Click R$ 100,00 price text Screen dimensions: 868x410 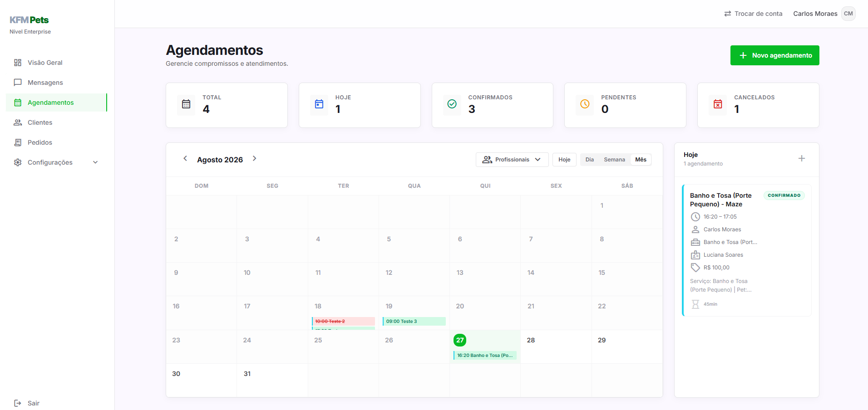coord(716,268)
